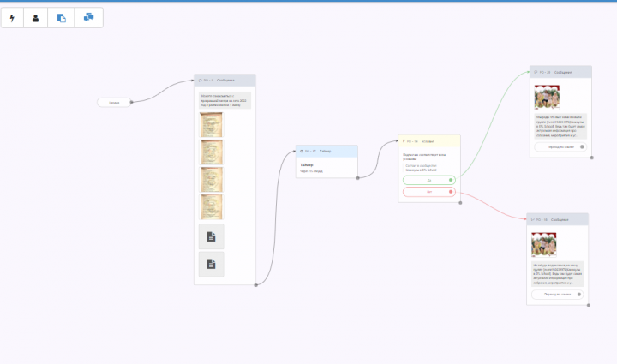Open the first image thumbnail in FO-1 message
The image size is (617, 364).
point(212,125)
